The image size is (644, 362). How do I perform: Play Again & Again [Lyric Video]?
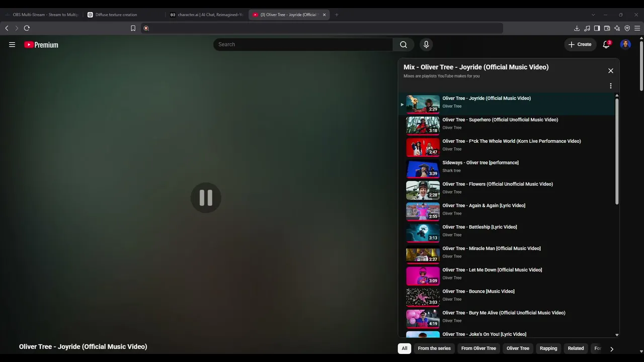507,211
